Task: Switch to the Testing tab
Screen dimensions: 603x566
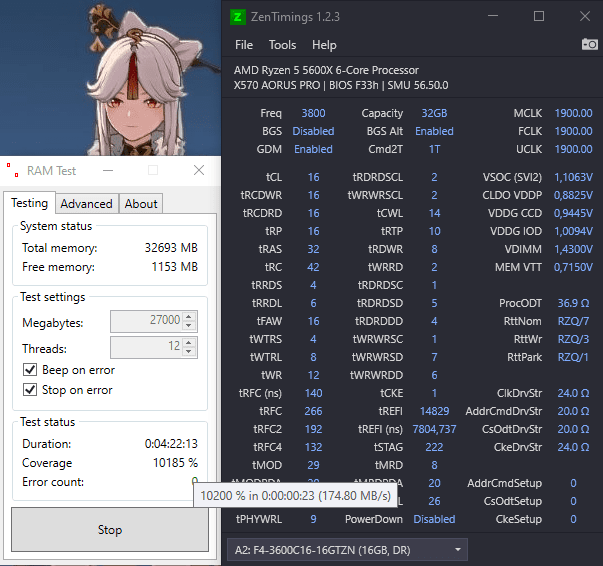Action: [x=30, y=203]
